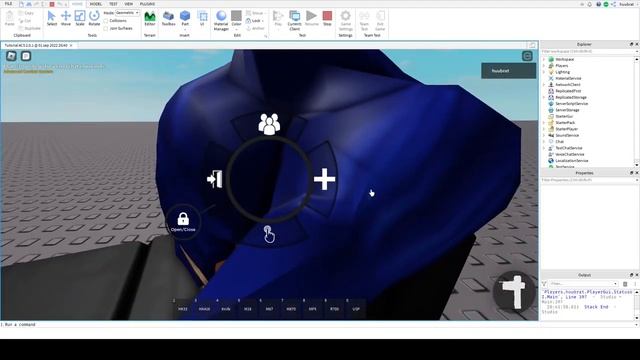
Task: Expand the Players node in Explorer
Action: click(544, 66)
